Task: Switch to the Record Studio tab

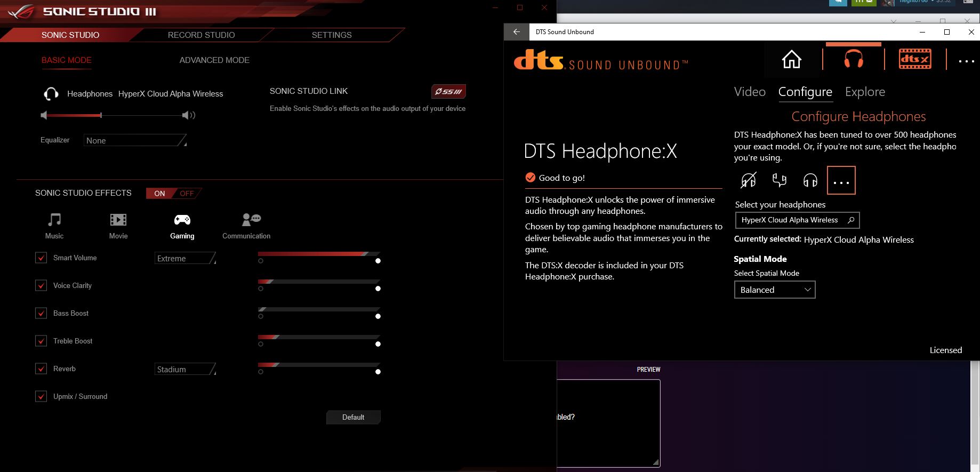Action: 201,35
